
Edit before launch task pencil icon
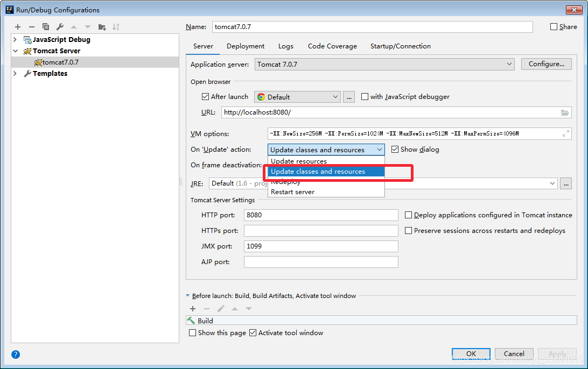pyautogui.click(x=221, y=309)
